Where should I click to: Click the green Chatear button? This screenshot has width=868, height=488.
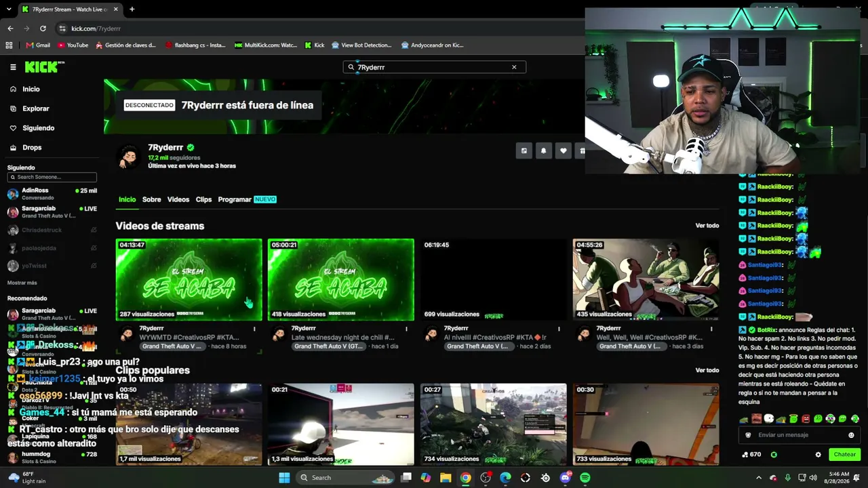[x=844, y=455]
